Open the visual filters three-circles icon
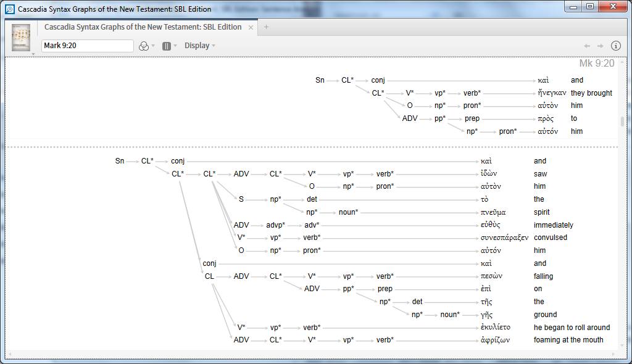Screen dimensions: 632x364 tap(143, 46)
